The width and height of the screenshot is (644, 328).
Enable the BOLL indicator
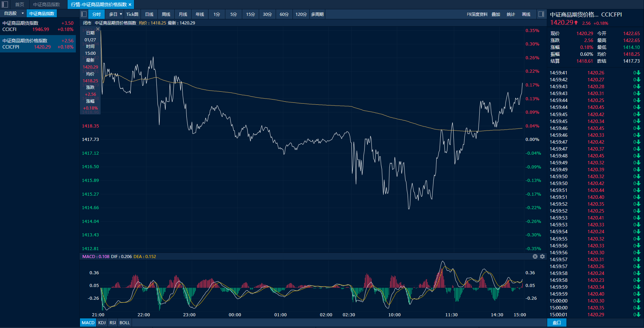pos(125,322)
